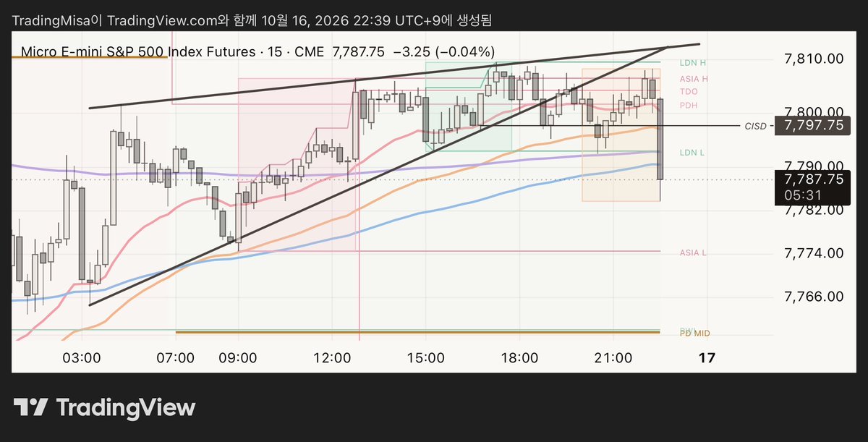Screen dimensions: 868x442
Task: Click the PDH level label
Action: (688, 106)
